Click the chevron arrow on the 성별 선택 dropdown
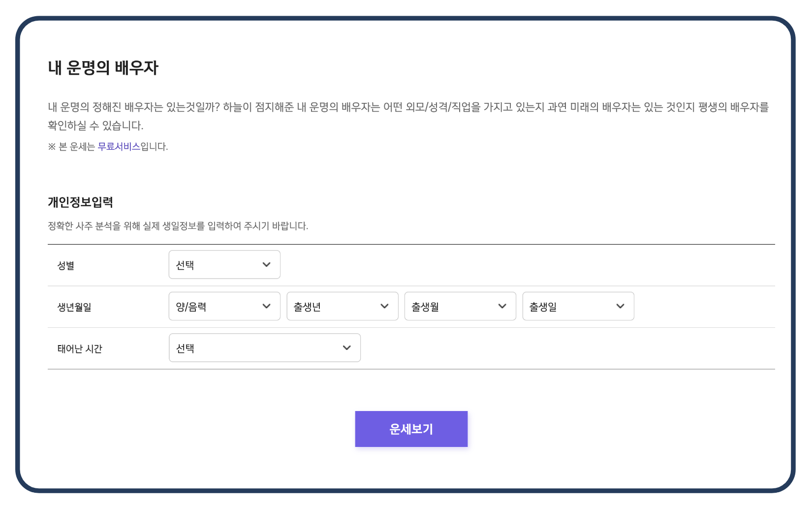 click(x=266, y=264)
